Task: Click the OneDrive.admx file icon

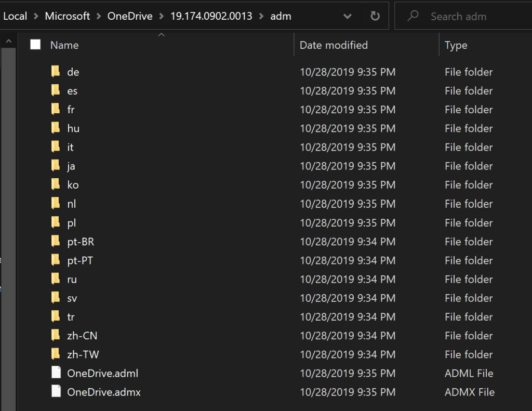Action: pyautogui.click(x=56, y=392)
